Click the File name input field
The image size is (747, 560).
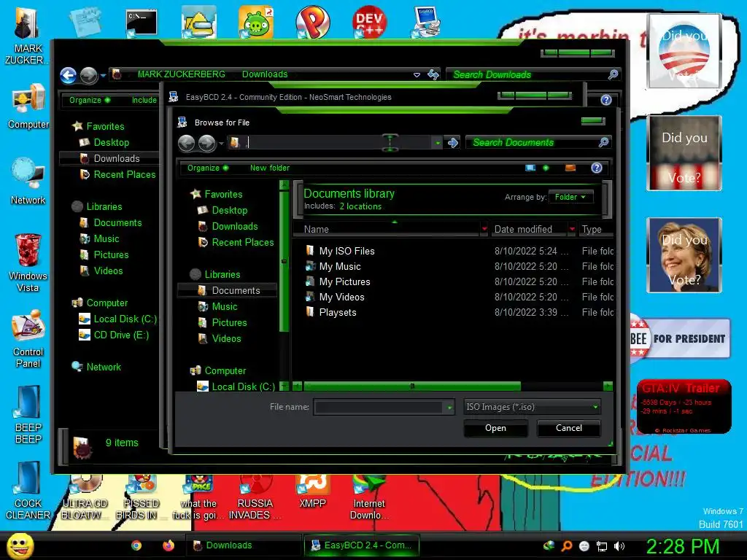pyautogui.click(x=379, y=407)
